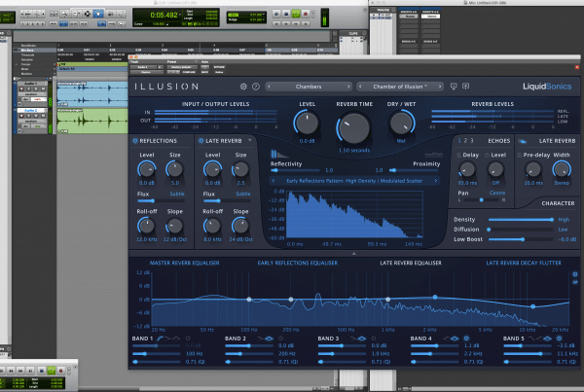584x392 pixels.
Task: Click Stop in the Pro Tools top transport
Action: [x=286, y=14]
